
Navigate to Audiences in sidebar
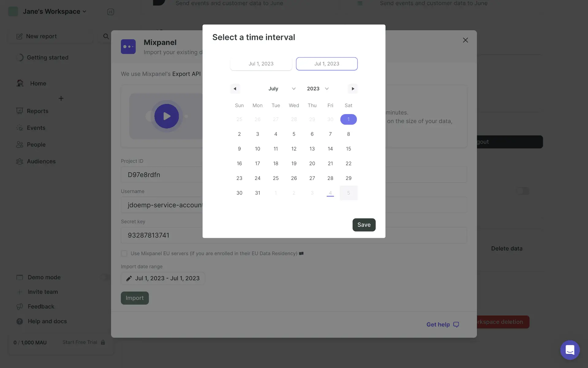click(41, 161)
